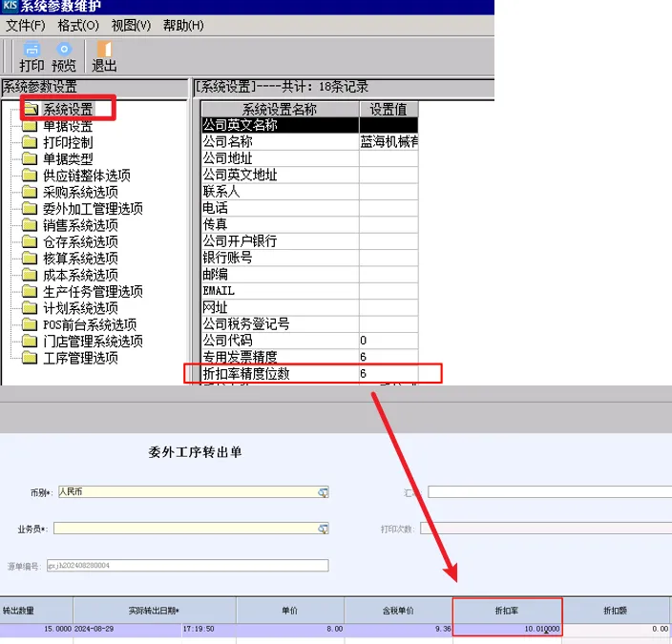Select 单据设置 folder in tree

pos(67,126)
